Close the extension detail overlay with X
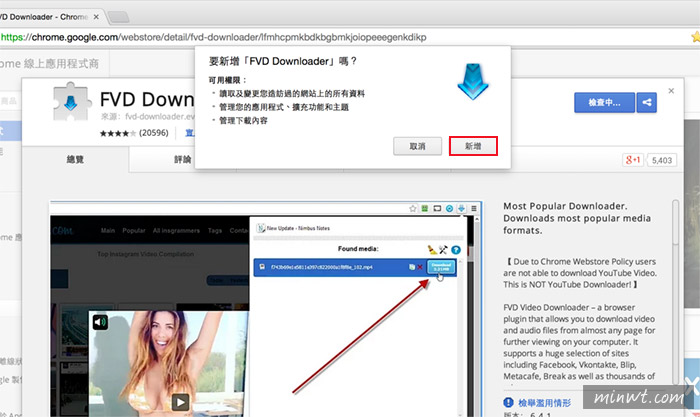 (x=671, y=91)
